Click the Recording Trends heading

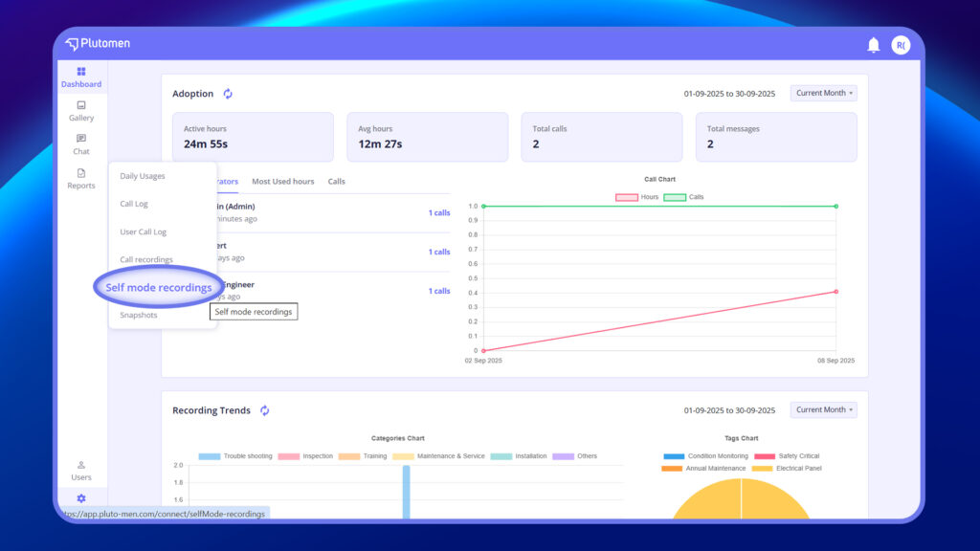click(212, 410)
